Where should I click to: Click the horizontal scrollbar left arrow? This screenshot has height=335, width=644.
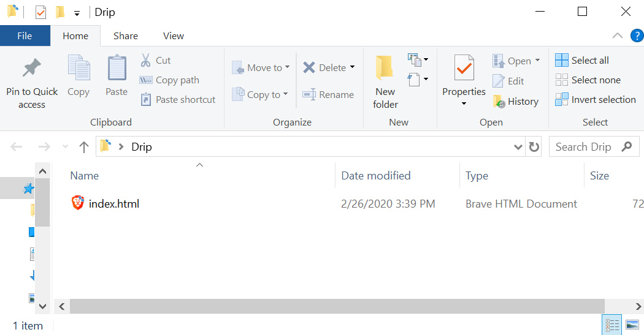[x=61, y=306]
